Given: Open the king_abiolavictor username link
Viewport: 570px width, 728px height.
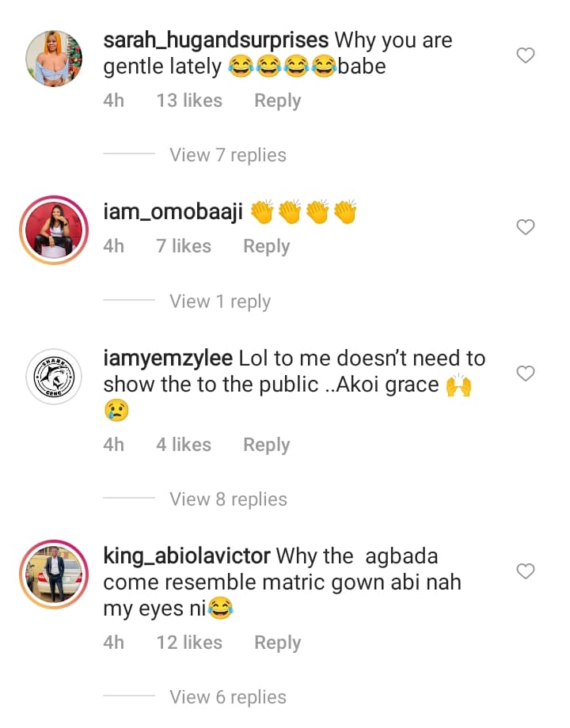Looking at the screenshot, I should click(x=187, y=555).
